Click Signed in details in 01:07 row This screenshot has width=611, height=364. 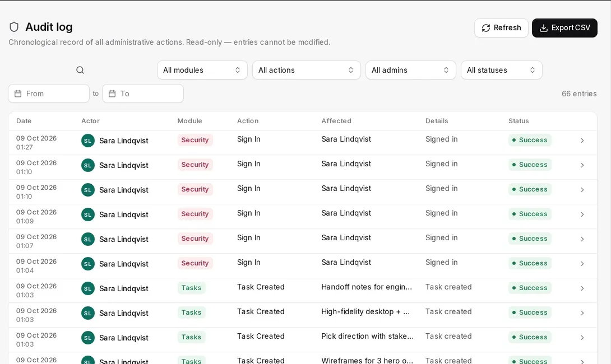click(442, 238)
